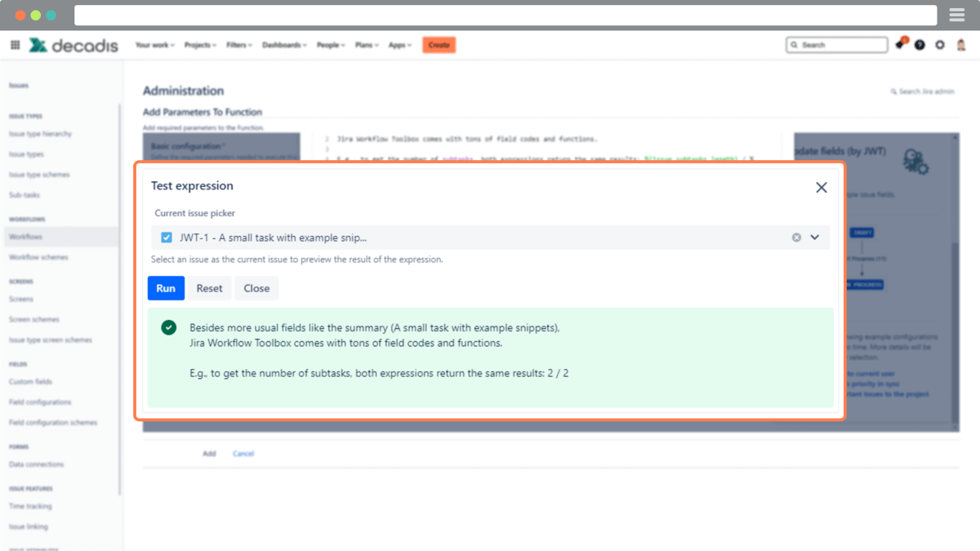Toggle the JWT-1 issue checkbox
The height and width of the screenshot is (551, 980).
click(167, 238)
